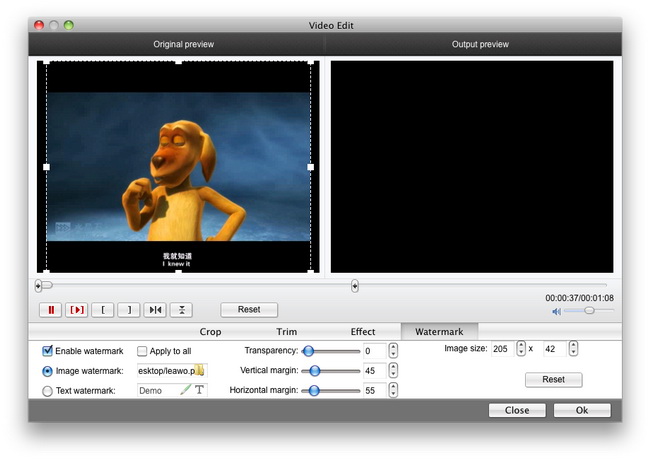Viewport: 650px width, 461px height.
Task: Switch to the Trim tab
Action: (286, 332)
